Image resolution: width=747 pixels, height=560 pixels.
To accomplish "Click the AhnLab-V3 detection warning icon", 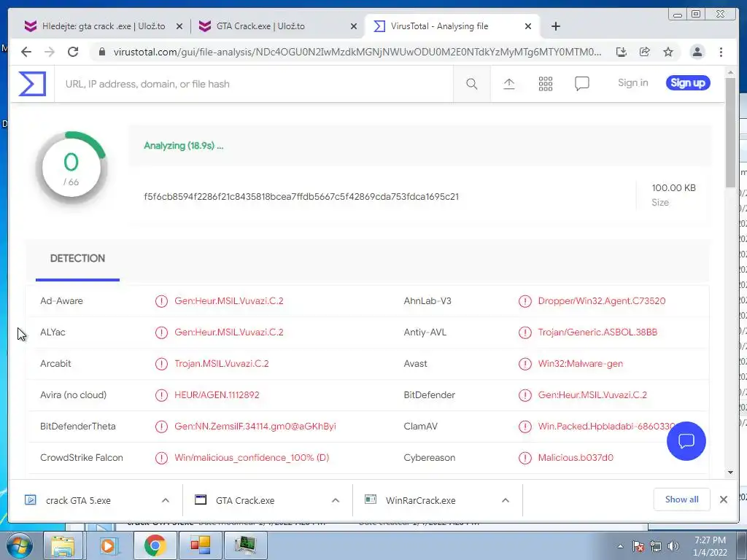I will 525,301.
